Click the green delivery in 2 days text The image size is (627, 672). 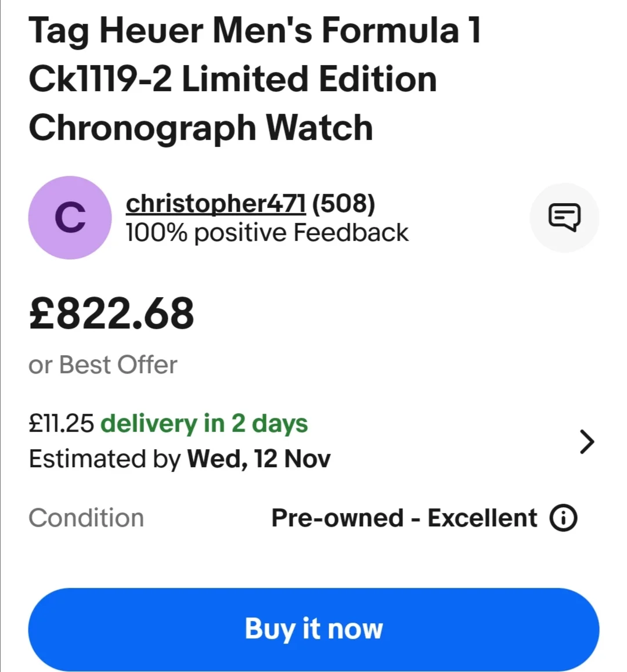click(204, 423)
